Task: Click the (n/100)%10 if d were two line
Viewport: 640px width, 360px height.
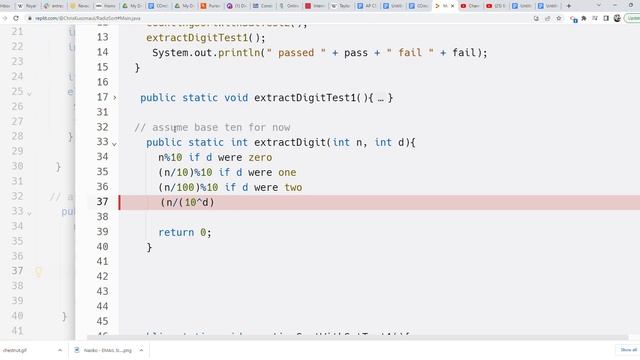Action: click(x=230, y=187)
